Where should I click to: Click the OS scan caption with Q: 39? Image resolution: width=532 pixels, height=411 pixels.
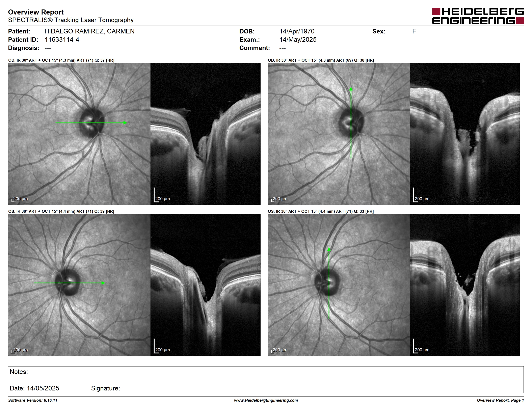(x=61, y=211)
